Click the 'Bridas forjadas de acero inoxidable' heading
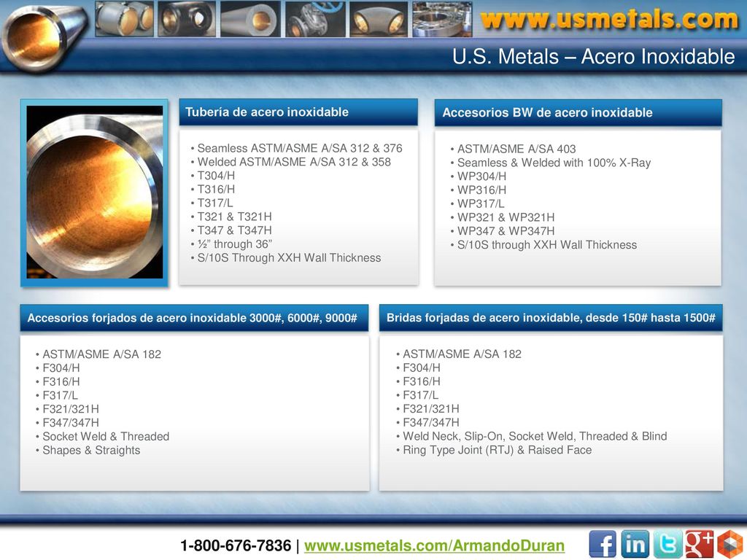 551,318
